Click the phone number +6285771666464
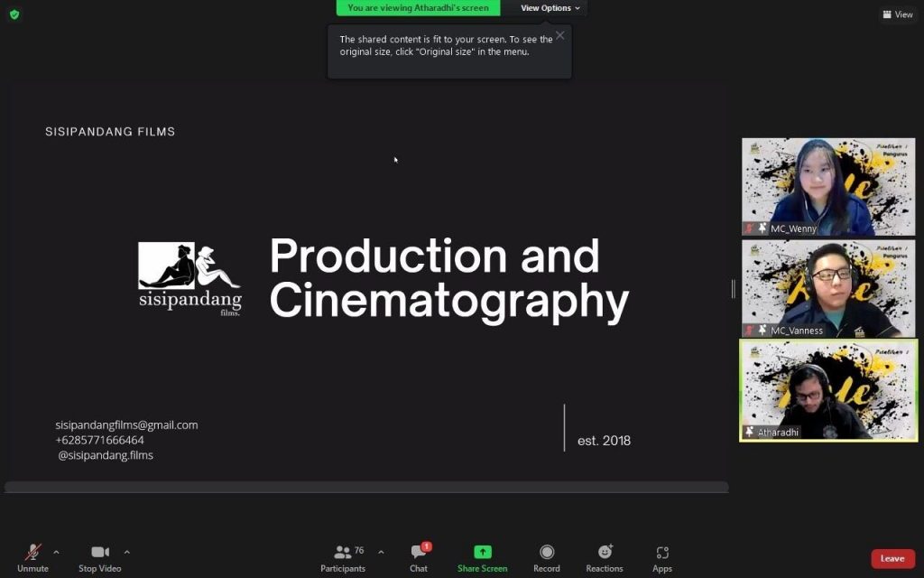Viewport: 924px width, 578px height. tap(99, 440)
